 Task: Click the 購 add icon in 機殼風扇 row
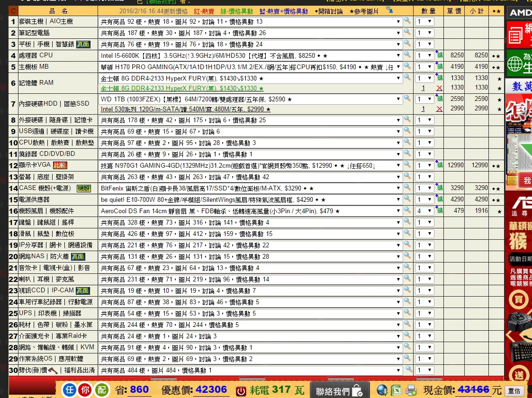(x=439, y=211)
